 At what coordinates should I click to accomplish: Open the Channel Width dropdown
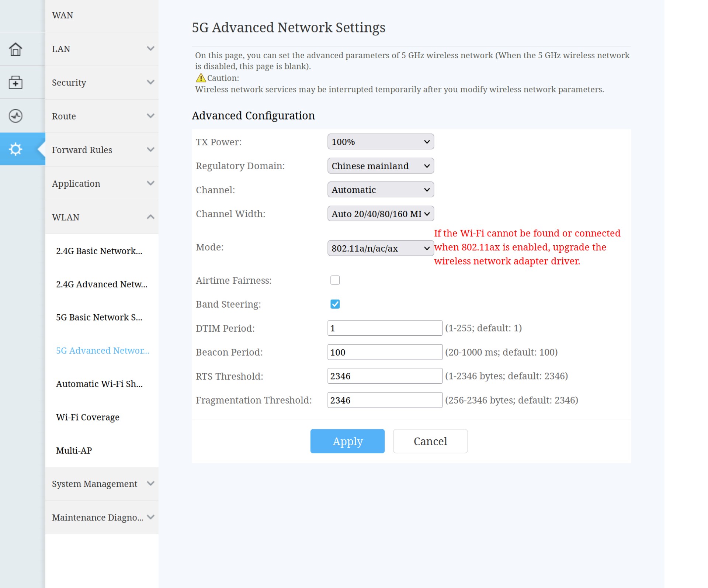pyautogui.click(x=380, y=214)
